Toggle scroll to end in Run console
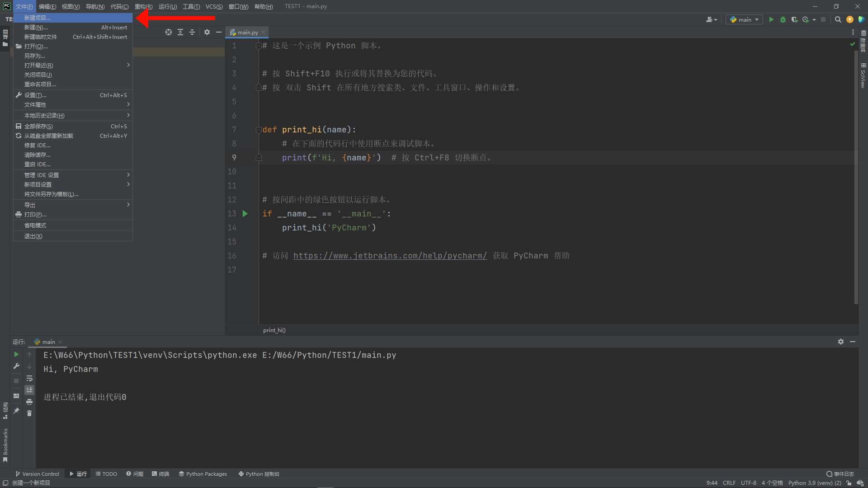The width and height of the screenshot is (868, 488). point(29,389)
